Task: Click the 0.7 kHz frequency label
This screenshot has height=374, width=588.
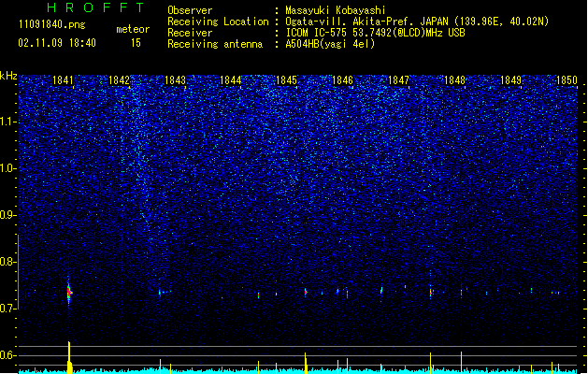Action: click(x=8, y=309)
